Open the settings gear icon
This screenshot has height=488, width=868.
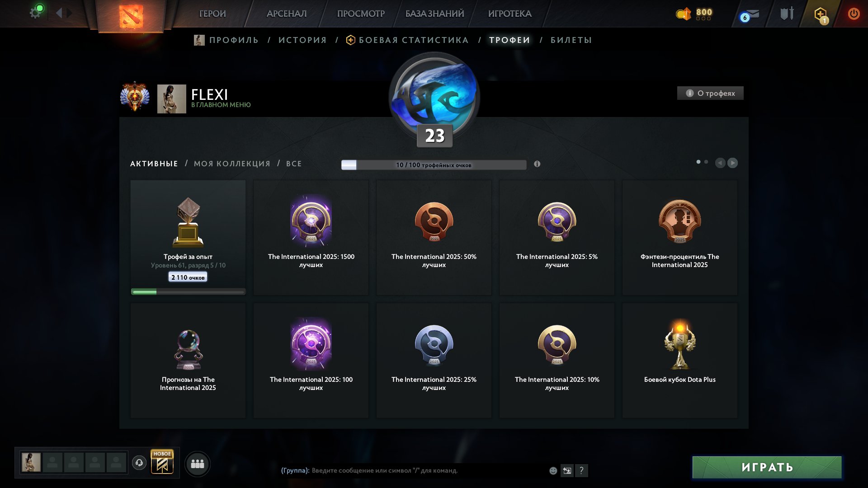[35, 13]
